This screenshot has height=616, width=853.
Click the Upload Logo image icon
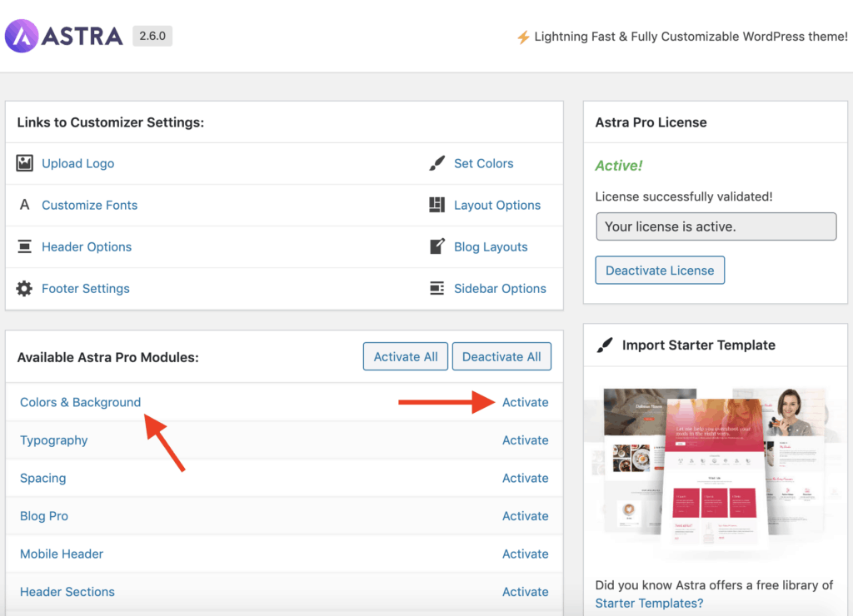24,163
